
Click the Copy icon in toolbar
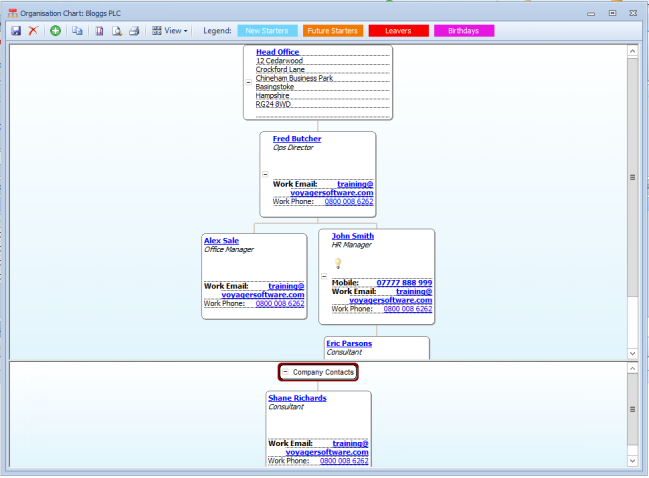click(77, 31)
